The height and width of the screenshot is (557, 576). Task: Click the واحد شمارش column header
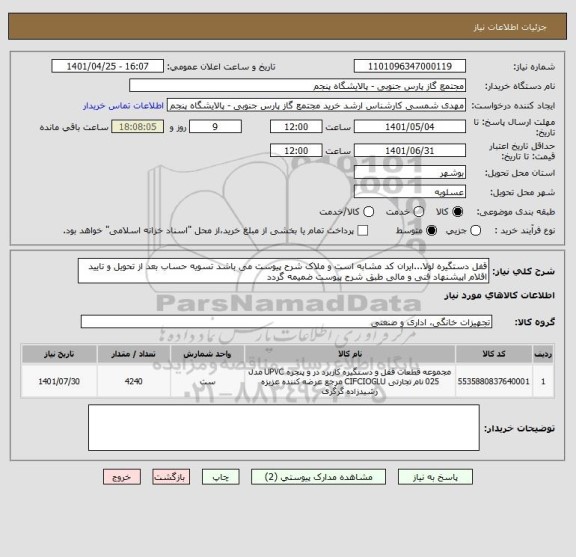tap(207, 354)
